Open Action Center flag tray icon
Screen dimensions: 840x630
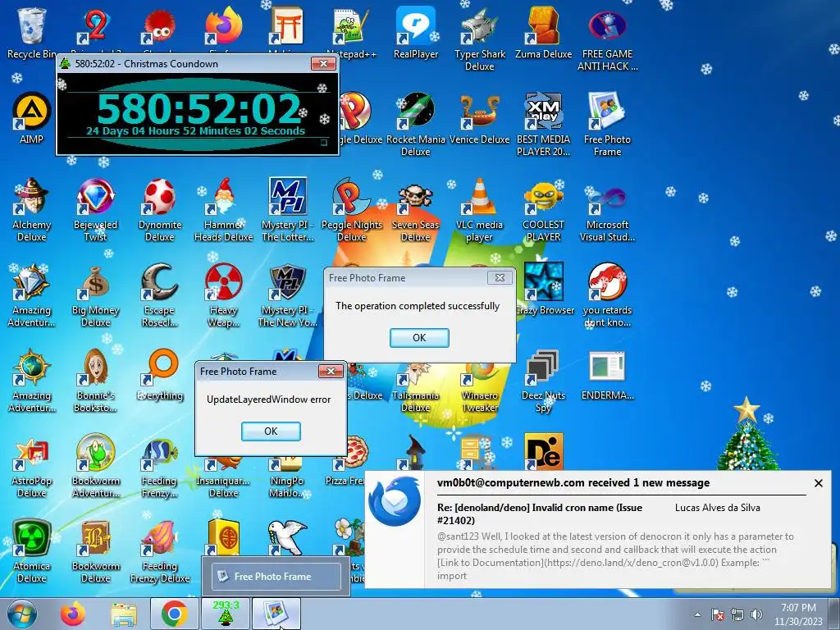point(717,614)
